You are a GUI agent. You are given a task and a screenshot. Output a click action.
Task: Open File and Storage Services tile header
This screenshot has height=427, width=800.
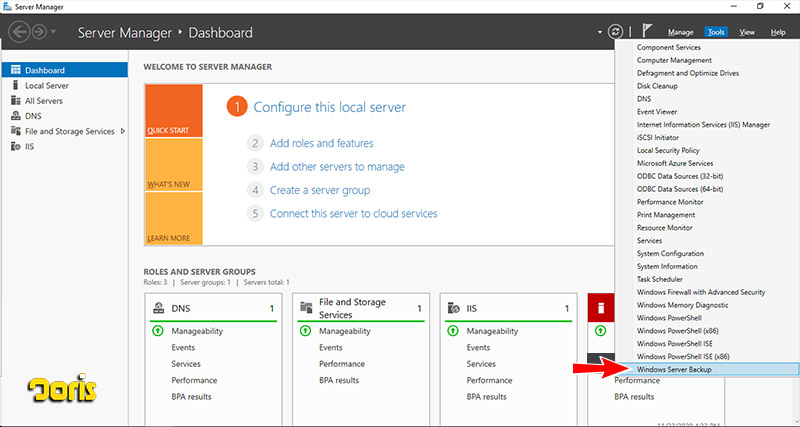(x=361, y=308)
